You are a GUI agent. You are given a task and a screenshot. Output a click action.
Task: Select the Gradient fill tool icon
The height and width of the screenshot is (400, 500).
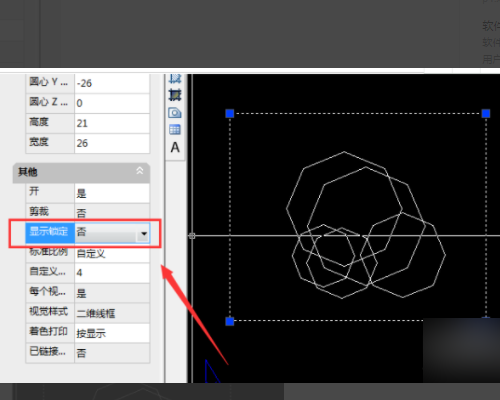click(x=175, y=95)
